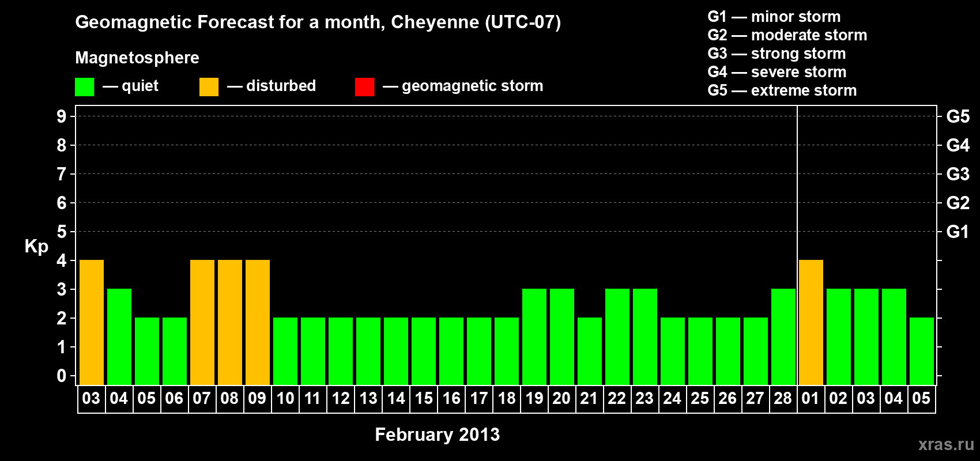
Task: Click the date label 25
Action: (700, 398)
